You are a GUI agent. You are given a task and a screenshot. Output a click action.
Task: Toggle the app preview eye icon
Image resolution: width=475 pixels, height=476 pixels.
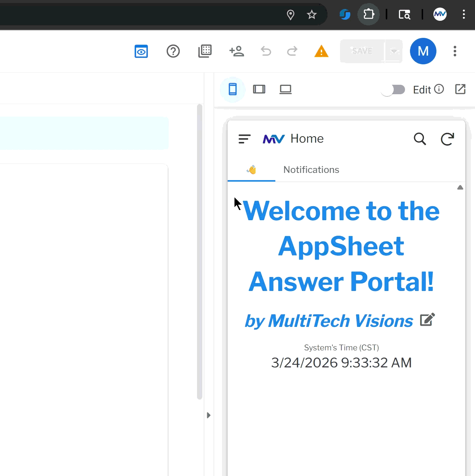141,51
